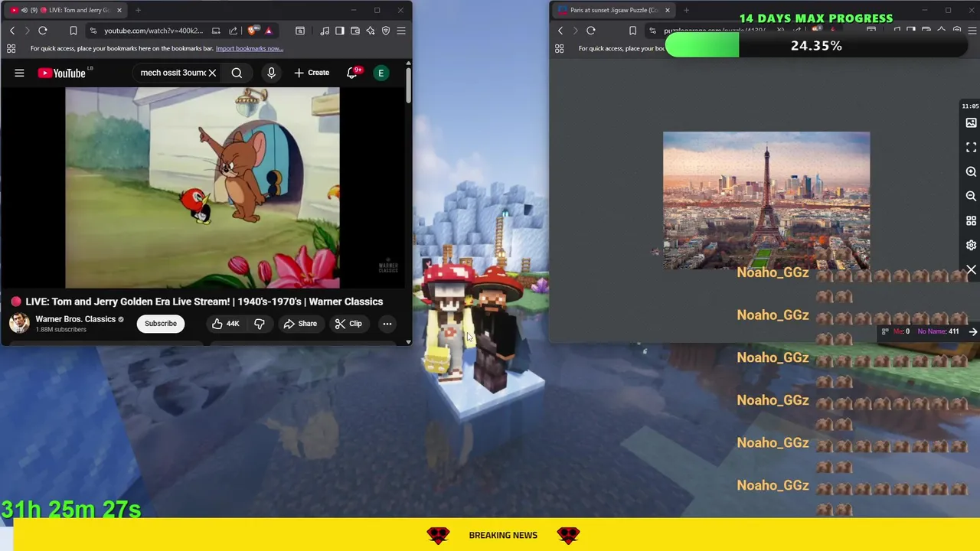
Task: Like the Tom and Jerry video
Action: point(225,324)
